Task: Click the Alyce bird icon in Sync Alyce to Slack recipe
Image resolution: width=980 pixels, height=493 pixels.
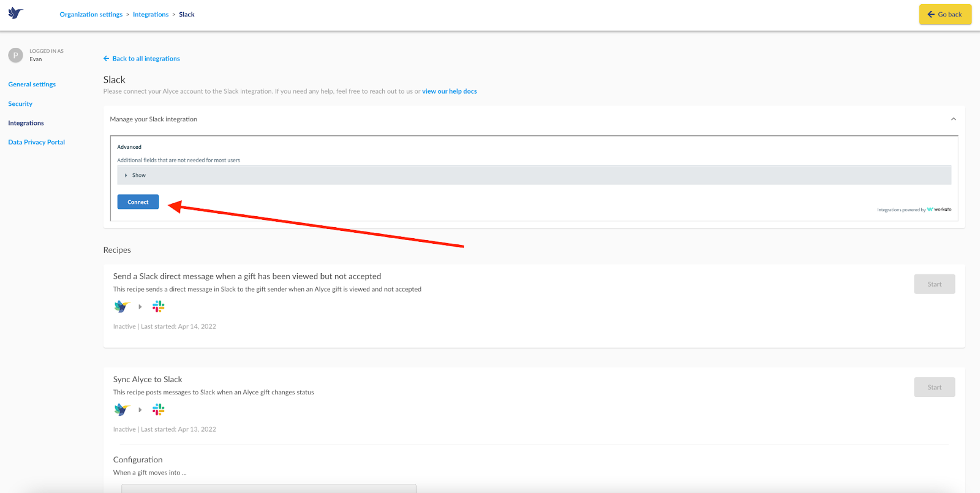Action: tap(123, 409)
